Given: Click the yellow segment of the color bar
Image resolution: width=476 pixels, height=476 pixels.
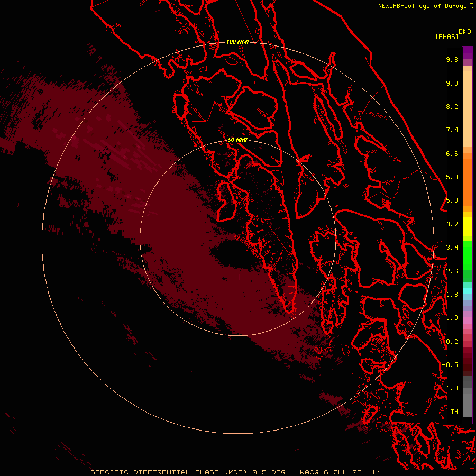Looking at the screenshot, I should tap(467, 226).
